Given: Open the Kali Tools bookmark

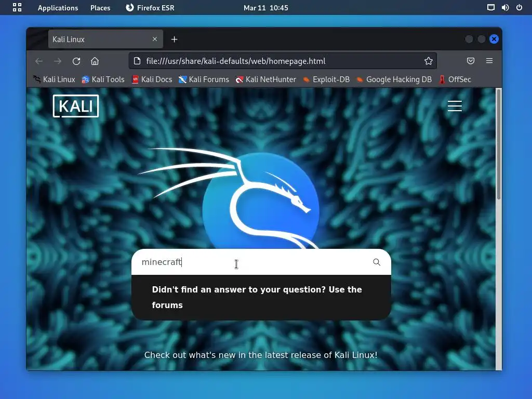Looking at the screenshot, I should pos(103,79).
